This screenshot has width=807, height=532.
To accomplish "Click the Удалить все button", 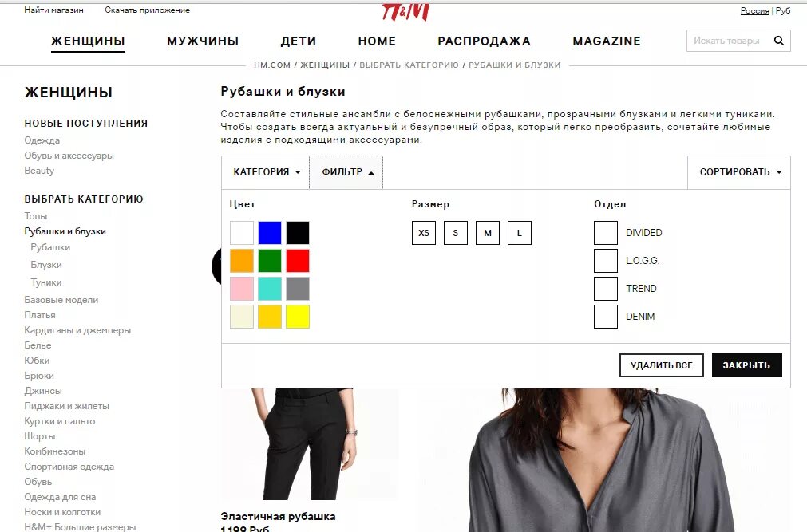I will tap(662, 365).
